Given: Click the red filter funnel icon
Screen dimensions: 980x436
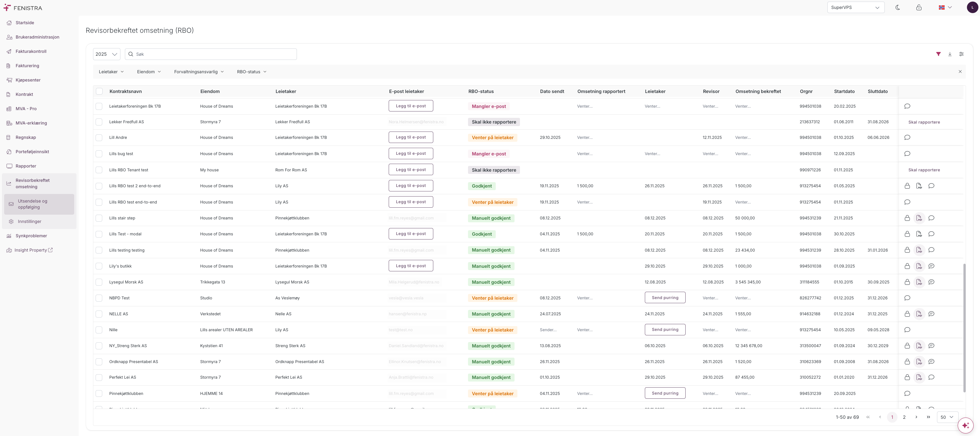Looking at the screenshot, I should coord(938,54).
